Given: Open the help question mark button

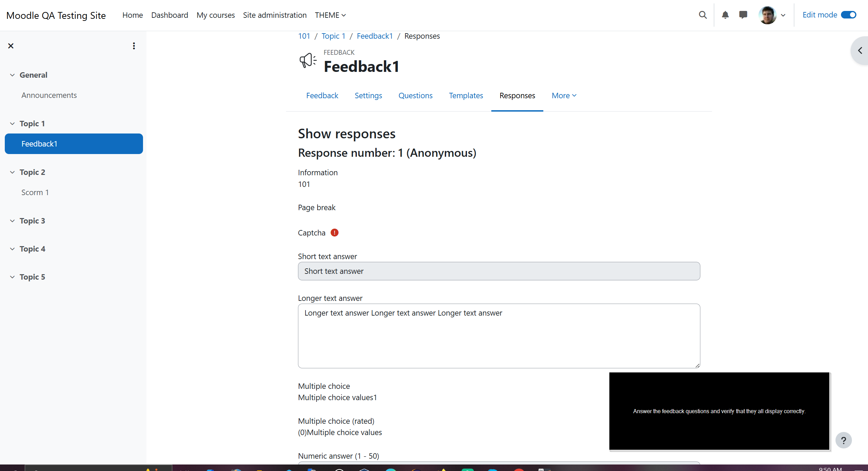Looking at the screenshot, I should tap(844, 440).
